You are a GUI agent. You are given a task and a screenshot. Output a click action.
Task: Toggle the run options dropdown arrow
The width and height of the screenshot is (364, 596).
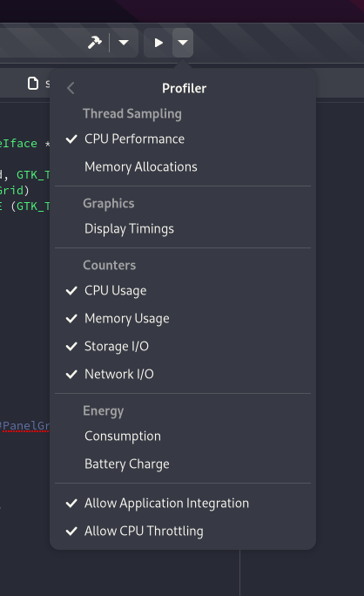183,43
